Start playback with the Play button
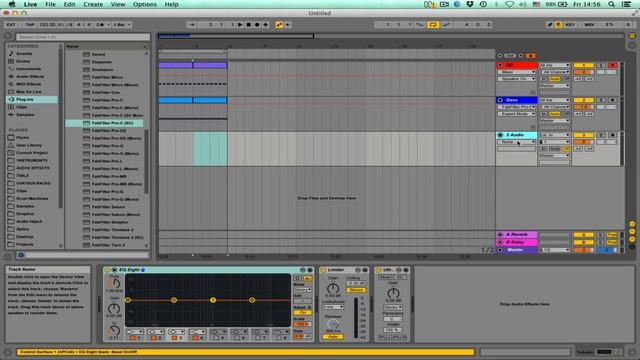Viewport: 640px width, 360px height. pos(240,24)
